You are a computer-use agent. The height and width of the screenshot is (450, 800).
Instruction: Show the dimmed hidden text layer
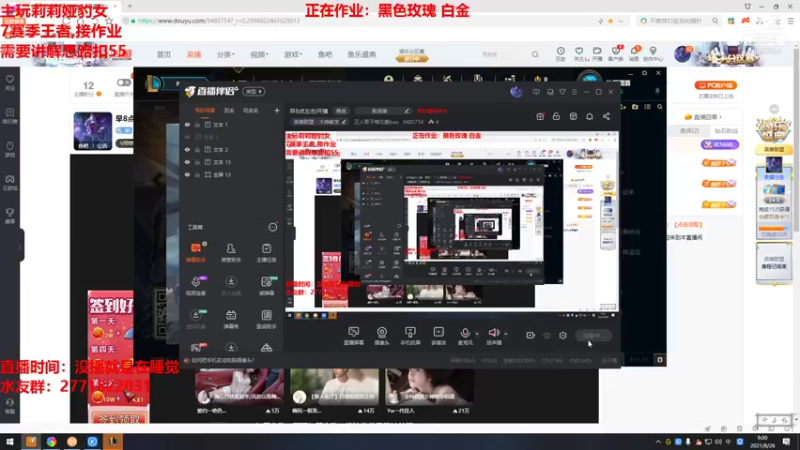(187, 137)
